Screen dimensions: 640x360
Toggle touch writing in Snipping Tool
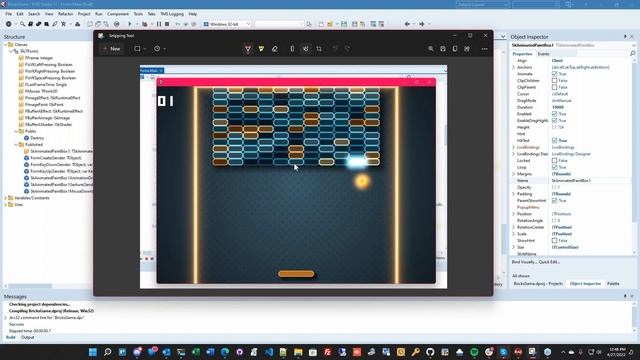305,49
